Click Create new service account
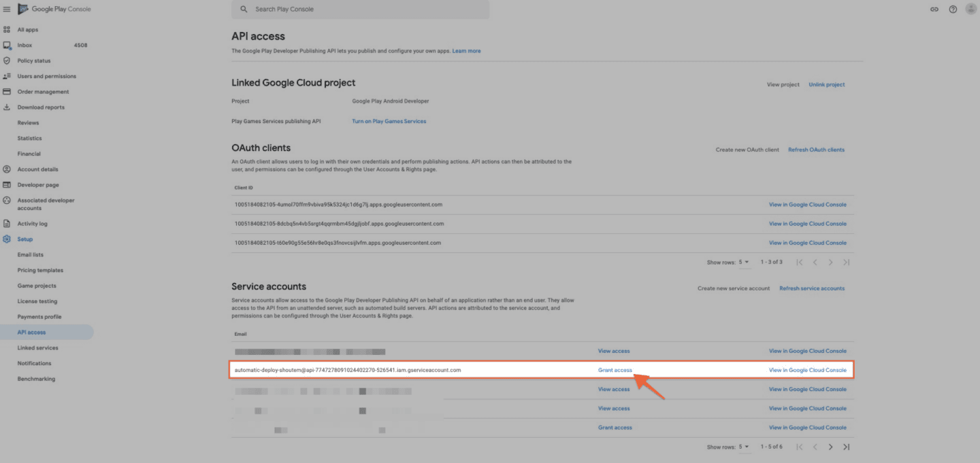This screenshot has height=463, width=980. [x=733, y=288]
